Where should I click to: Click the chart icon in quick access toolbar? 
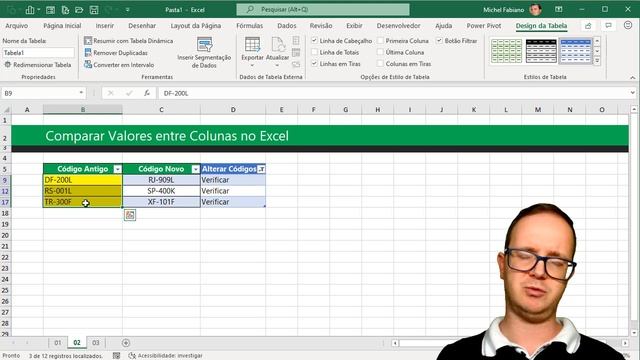point(30,10)
